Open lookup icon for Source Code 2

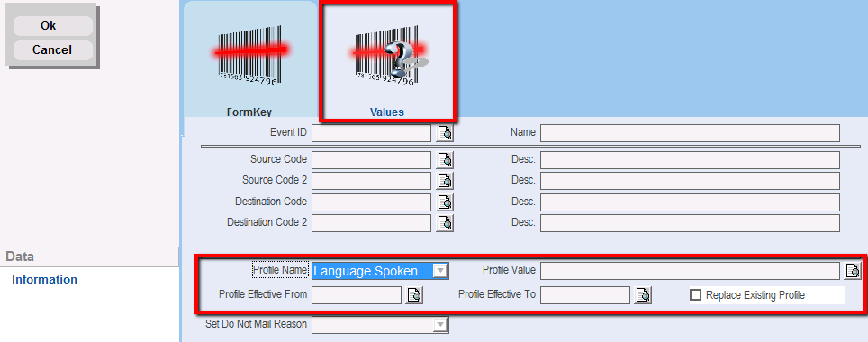(x=445, y=180)
